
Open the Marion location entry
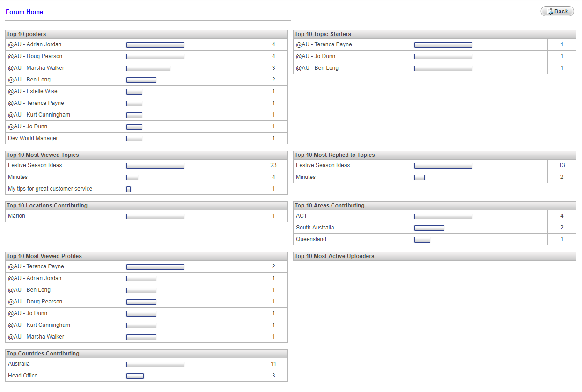17,216
